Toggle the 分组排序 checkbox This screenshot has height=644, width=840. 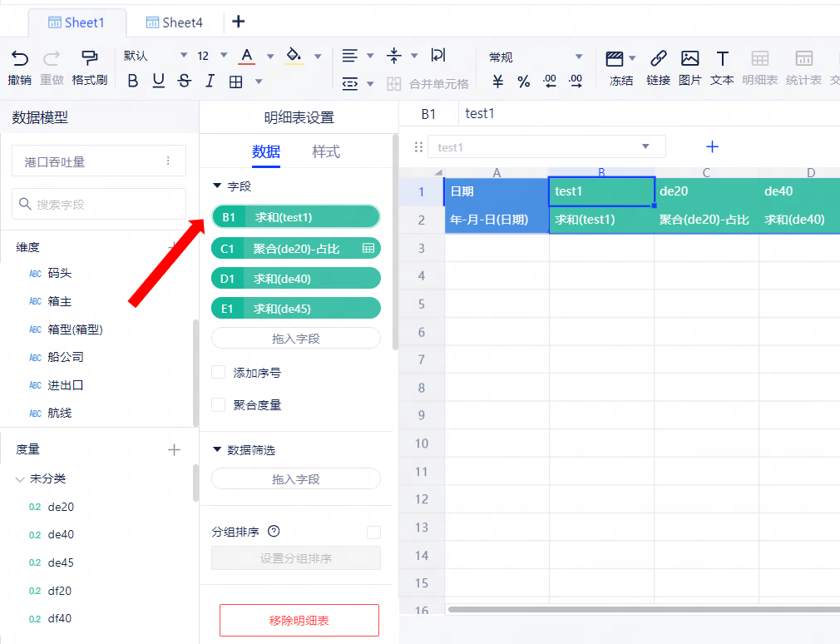[x=373, y=533]
